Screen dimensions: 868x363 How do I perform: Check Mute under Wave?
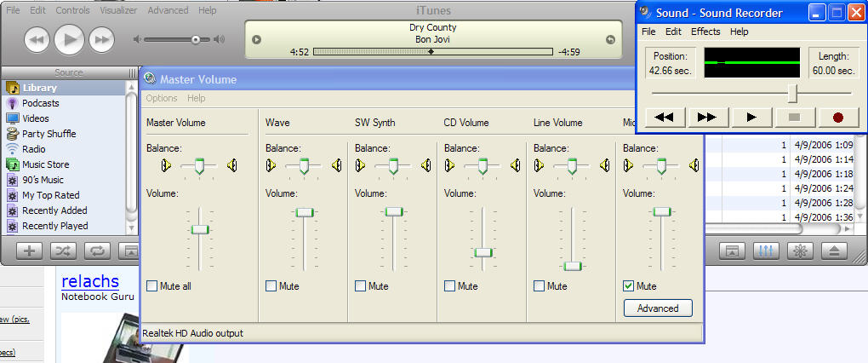[x=271, y=286]
